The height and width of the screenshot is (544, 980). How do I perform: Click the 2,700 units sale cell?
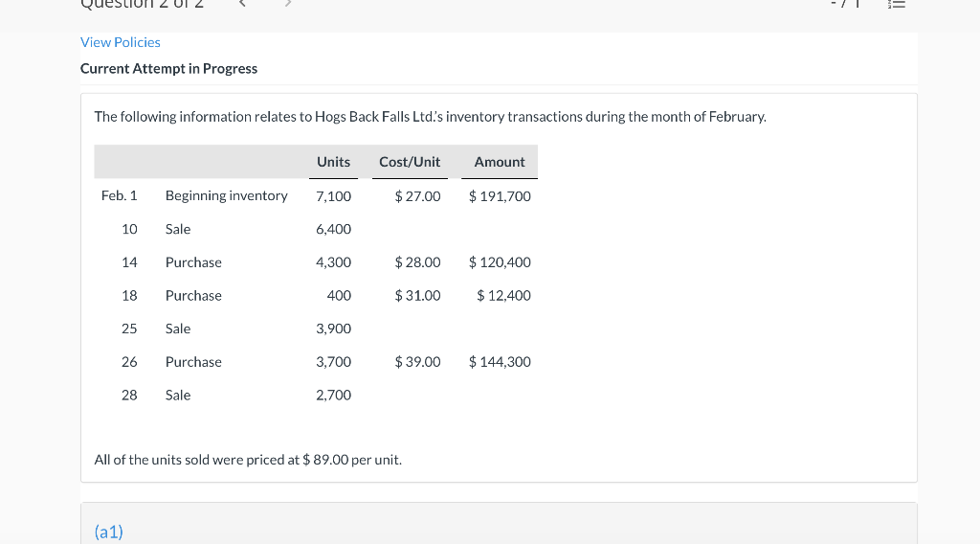333,396
